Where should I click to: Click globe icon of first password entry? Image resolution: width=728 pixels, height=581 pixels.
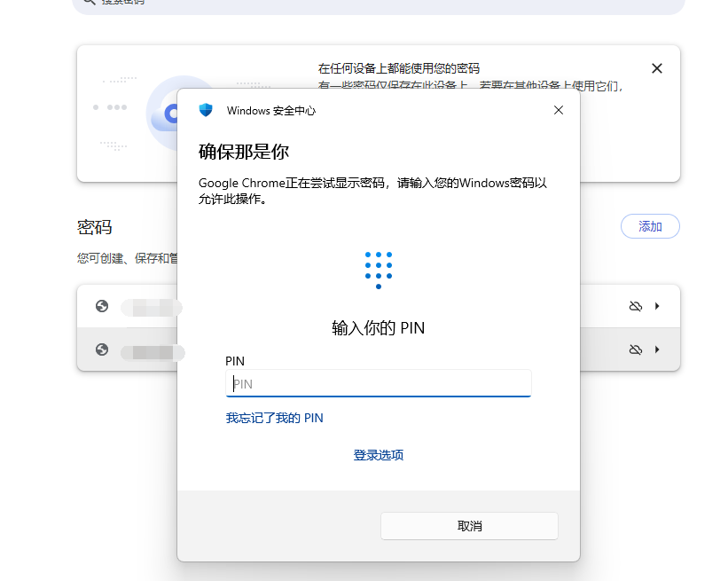[102, 306]
